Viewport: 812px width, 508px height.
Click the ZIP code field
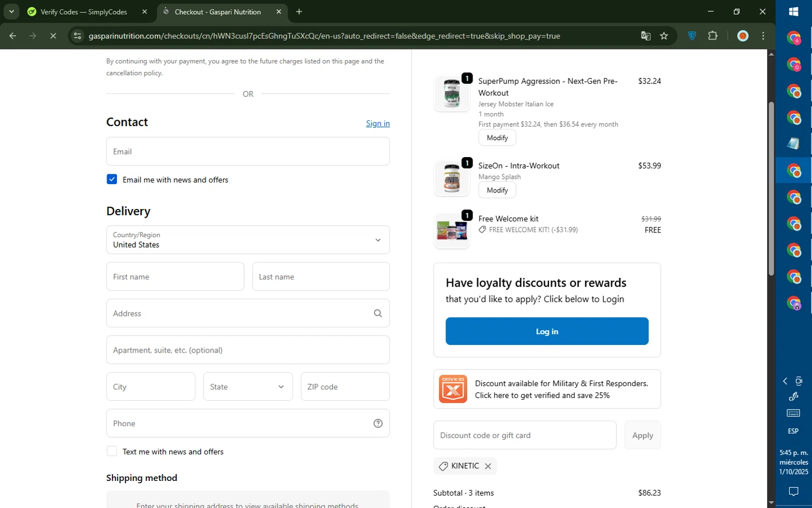coord(345,387)
